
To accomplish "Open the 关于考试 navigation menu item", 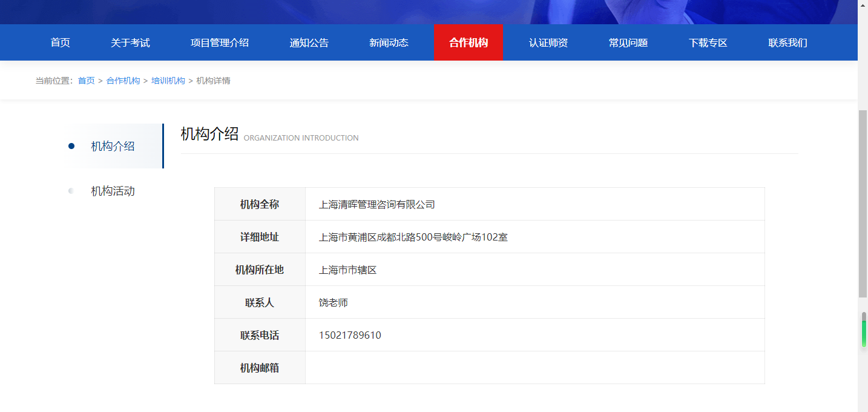I will coord(130,42).
